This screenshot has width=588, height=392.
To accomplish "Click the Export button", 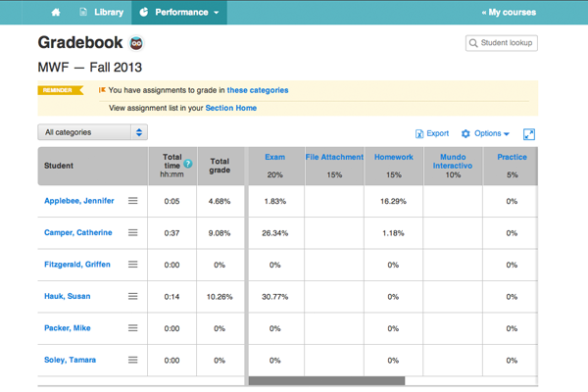I will (432, 133).
